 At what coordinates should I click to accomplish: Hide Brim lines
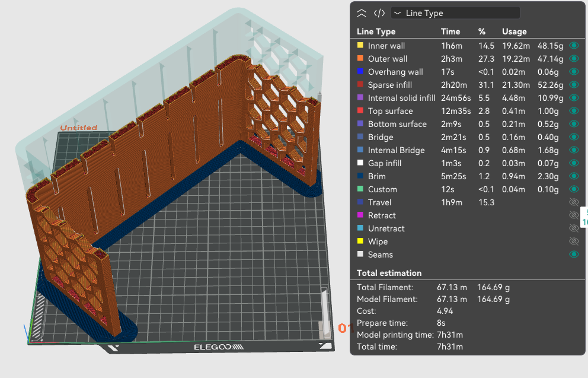574,176
